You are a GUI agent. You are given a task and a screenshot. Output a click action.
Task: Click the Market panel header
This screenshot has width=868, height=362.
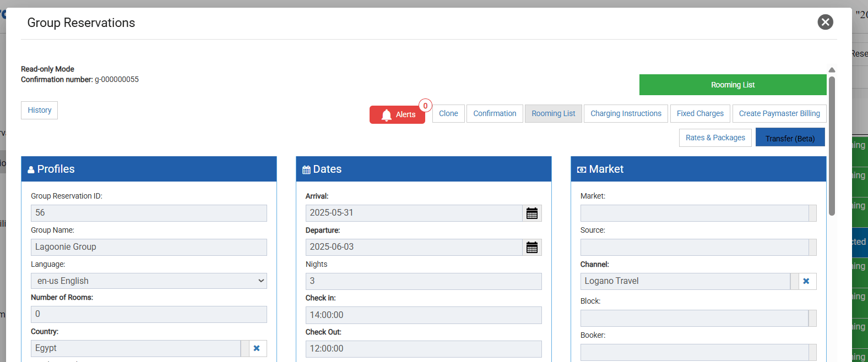(x=698, y=169)
